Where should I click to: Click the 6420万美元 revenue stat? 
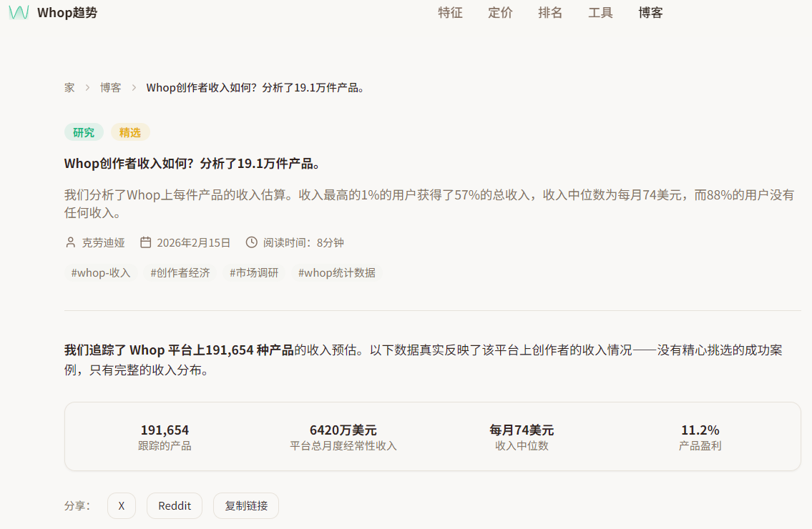pyautogui.click(x=343, y=437)
